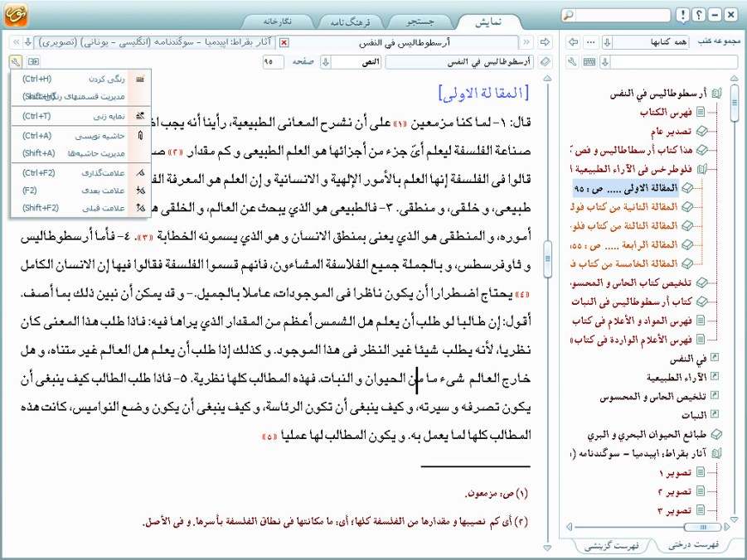
Task: Select the فهرست گزینشی bottom tab
Action: 612,546
